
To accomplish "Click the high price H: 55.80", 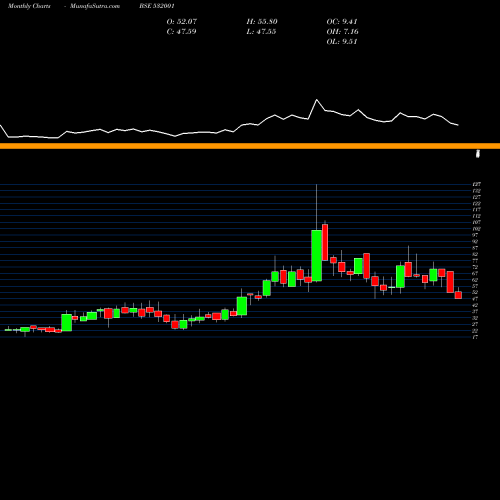I will 262,22.
